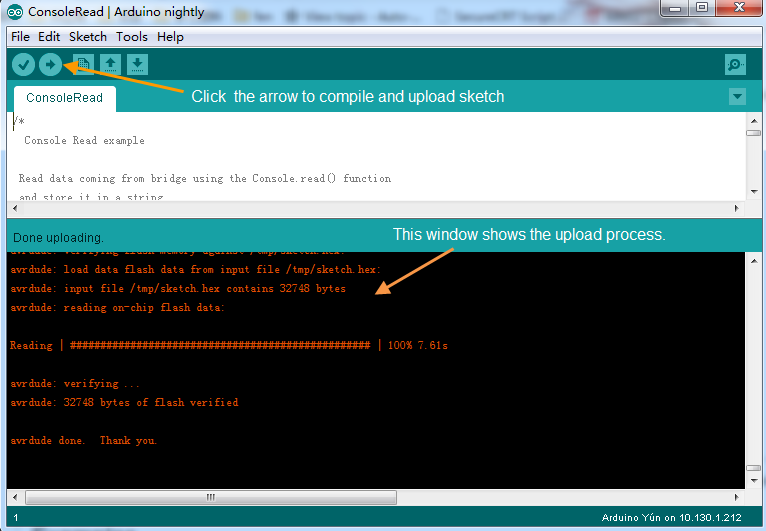This screenshot has width=766, height=531.
Task: Maximize the Arduino window
Action: tap(702, 8)
